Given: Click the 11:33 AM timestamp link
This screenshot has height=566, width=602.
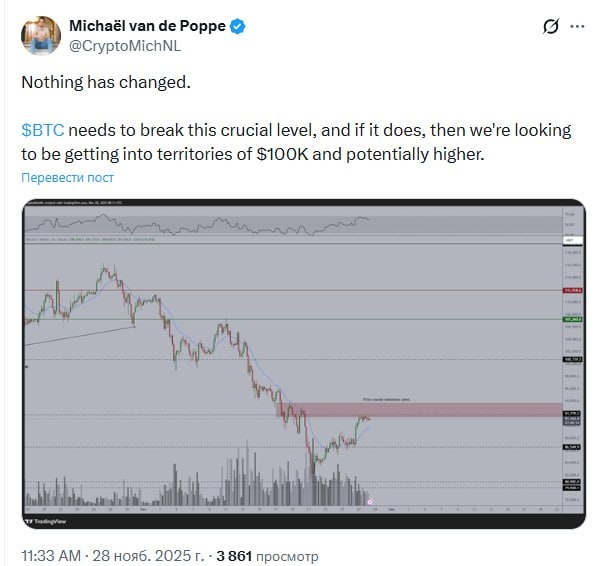Looking at the screenshot, I should [51, 556].
